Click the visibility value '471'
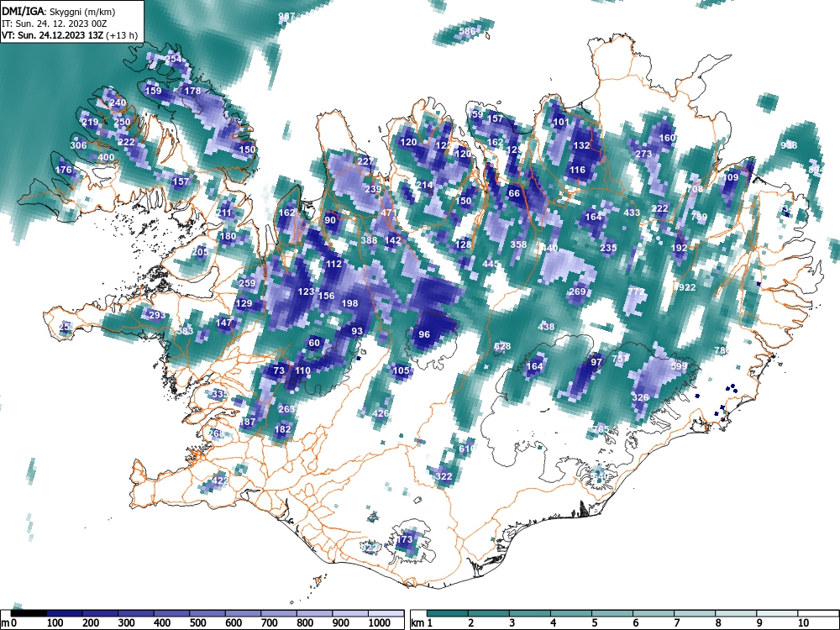Screen dimensions: 840x630 pos(389,213)
